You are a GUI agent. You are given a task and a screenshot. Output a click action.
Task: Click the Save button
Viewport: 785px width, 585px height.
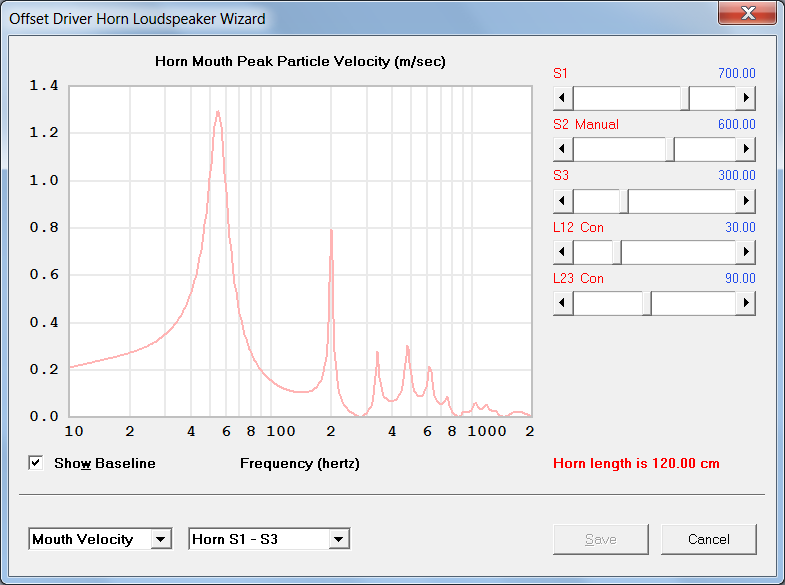(x=601, y=539)
